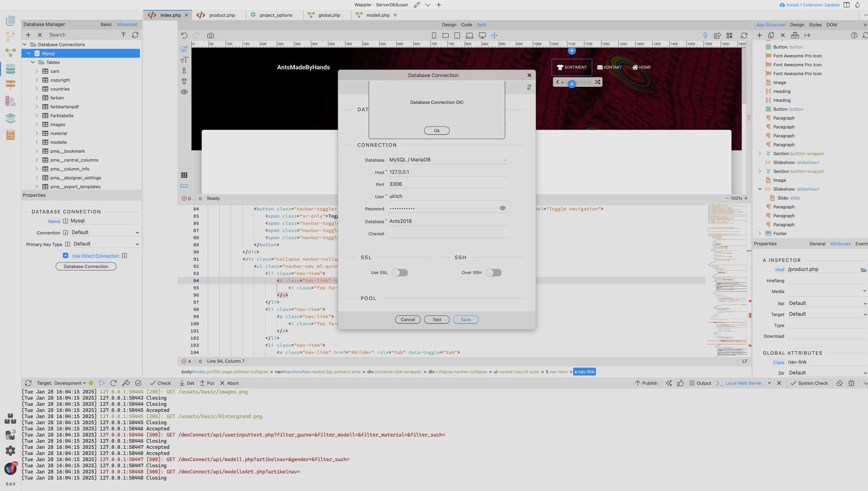Click the folder icon next to Href field

pos(863,270)
